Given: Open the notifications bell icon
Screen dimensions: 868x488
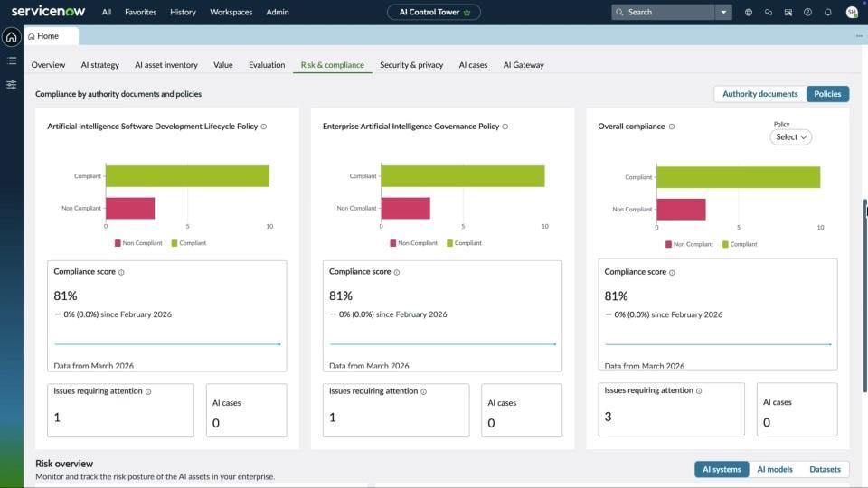Looking at the screenshot, I should (x=827, y=12).
